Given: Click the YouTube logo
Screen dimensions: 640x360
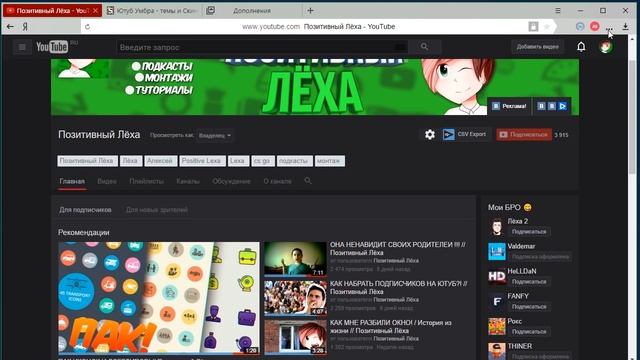Looking at the screenshot, I should click(x=52, y=47).
